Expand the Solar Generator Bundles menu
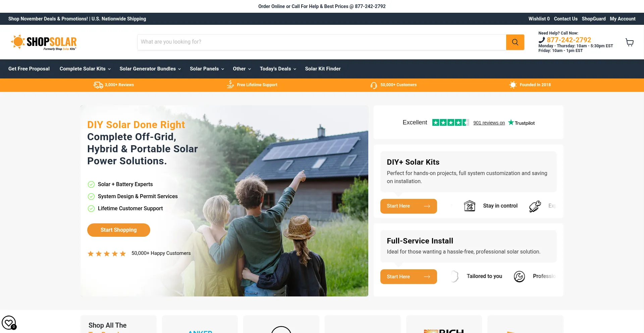644x333 pixels. (x=150, y=69)
